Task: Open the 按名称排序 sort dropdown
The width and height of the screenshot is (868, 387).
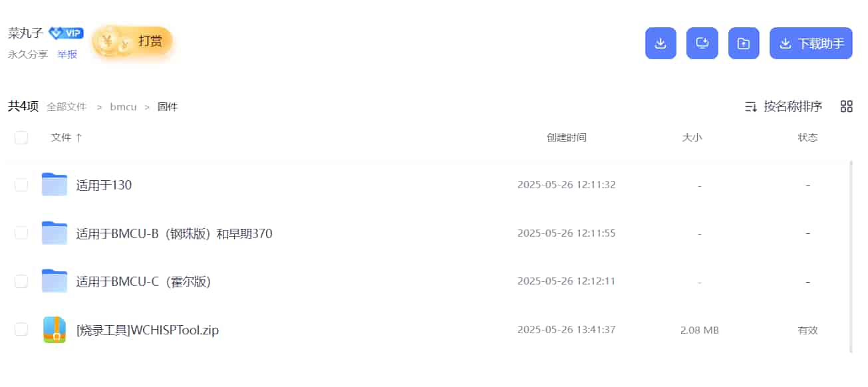Action: click(x=784, y=106)
